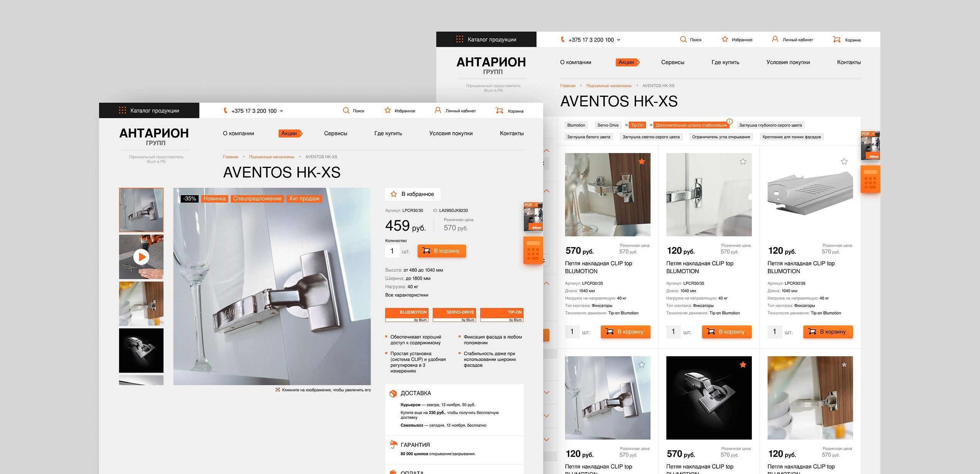Toggle favorite star on first catalog product card

point(642,162)
